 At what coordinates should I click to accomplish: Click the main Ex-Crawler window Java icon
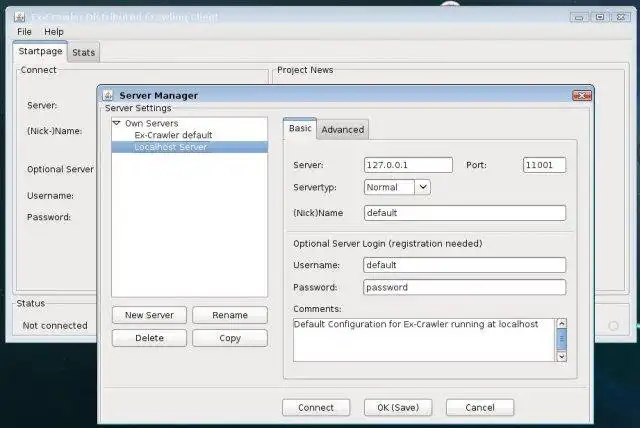pyautogui.click(x=20, y=17)
